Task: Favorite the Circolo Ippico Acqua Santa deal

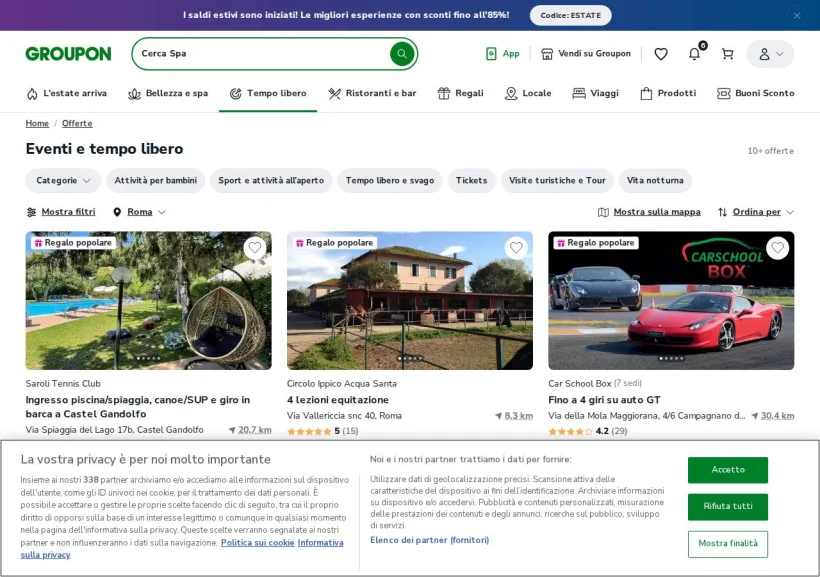Action: click(516, 247)
